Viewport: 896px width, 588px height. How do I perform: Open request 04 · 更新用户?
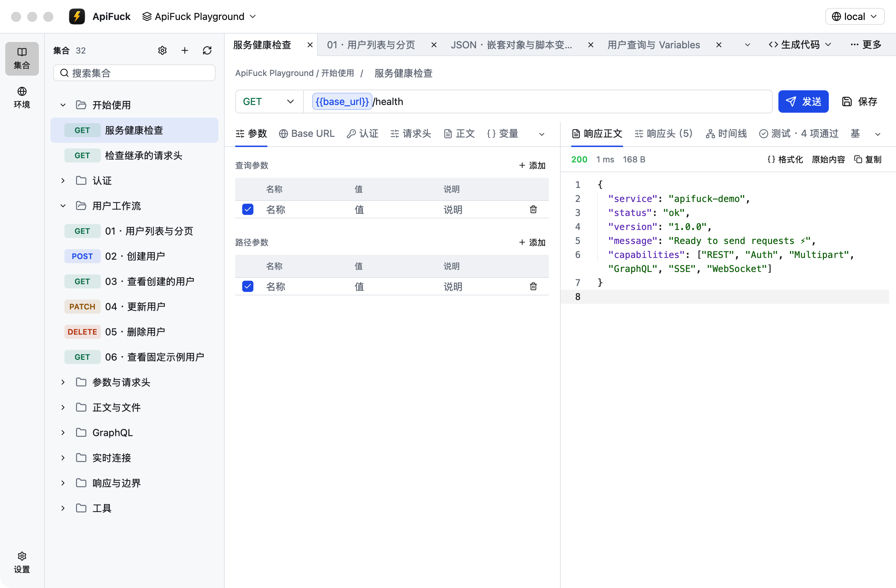tap(134, 307)
